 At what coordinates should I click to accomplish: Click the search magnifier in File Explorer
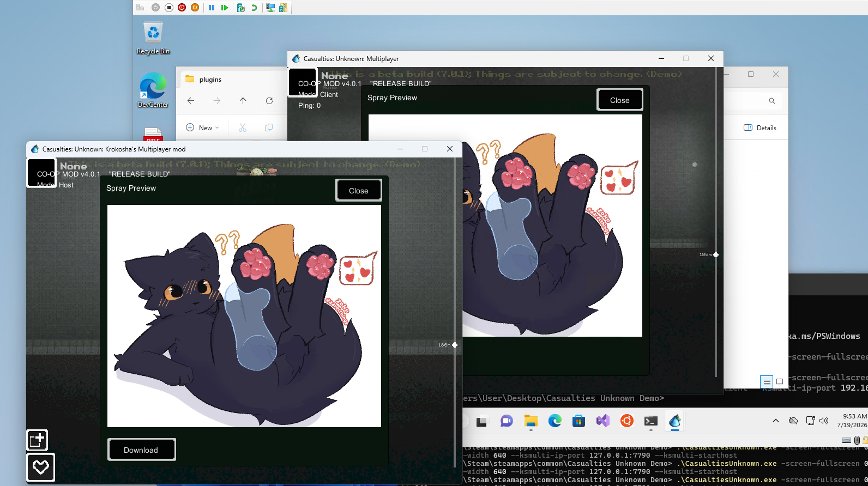coord(772,101)
